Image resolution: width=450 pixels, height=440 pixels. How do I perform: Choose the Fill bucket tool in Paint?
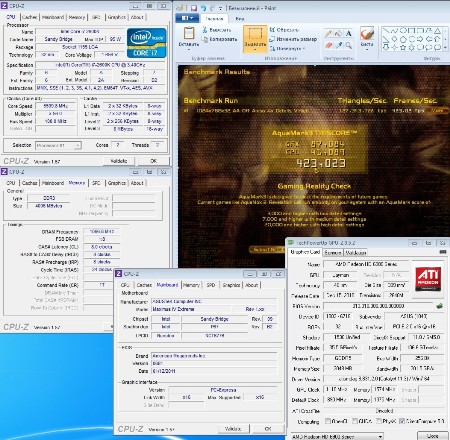[339, 33]
